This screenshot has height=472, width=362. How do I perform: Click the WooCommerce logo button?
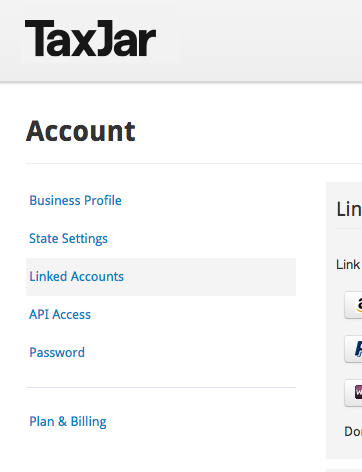[353, 393]
